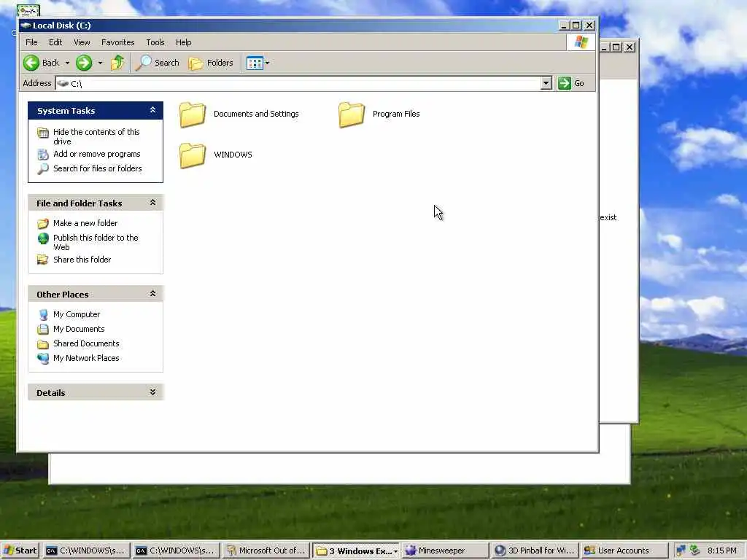Open the Views dropdown arrow
Screen dimensions: 747x560
click(x=267, y=63)
